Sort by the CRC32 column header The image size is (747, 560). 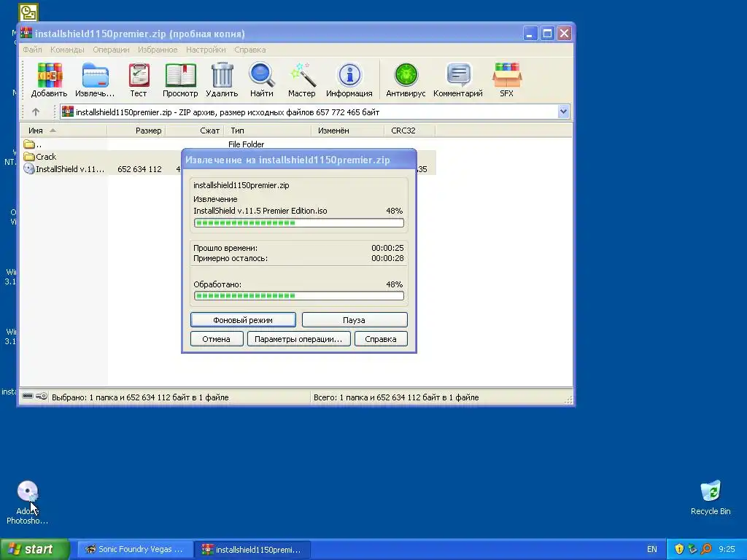coord(409,131)
